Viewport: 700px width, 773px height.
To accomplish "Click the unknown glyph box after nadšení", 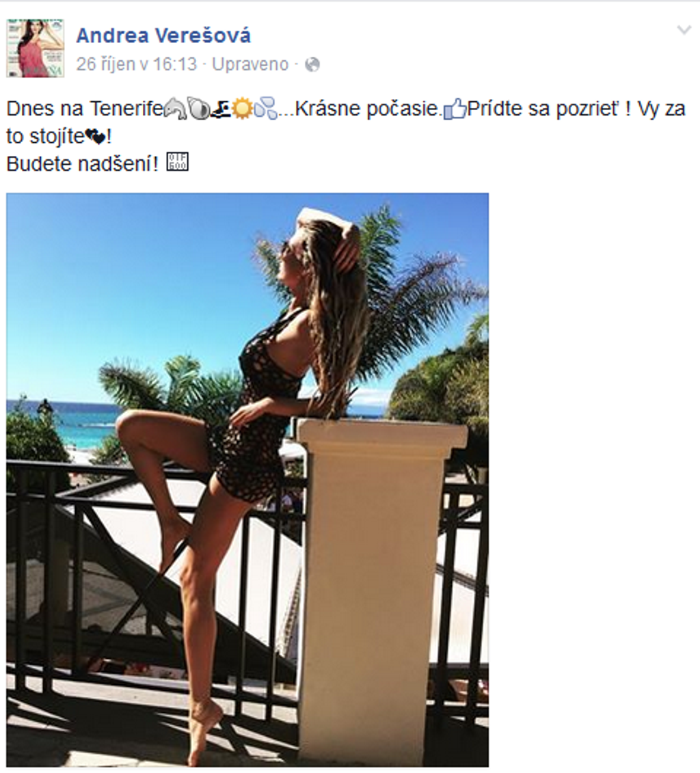I will 177,162.
